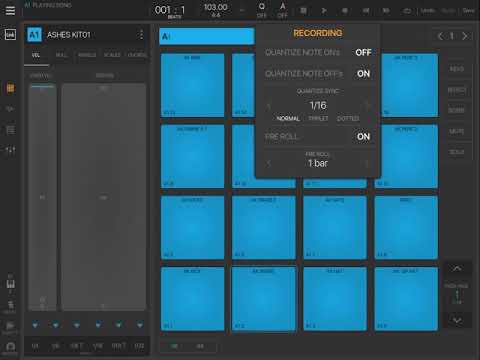Increase pre roll length with right arrow
Viewport: 480px width, 360px height.
[367, 164]
